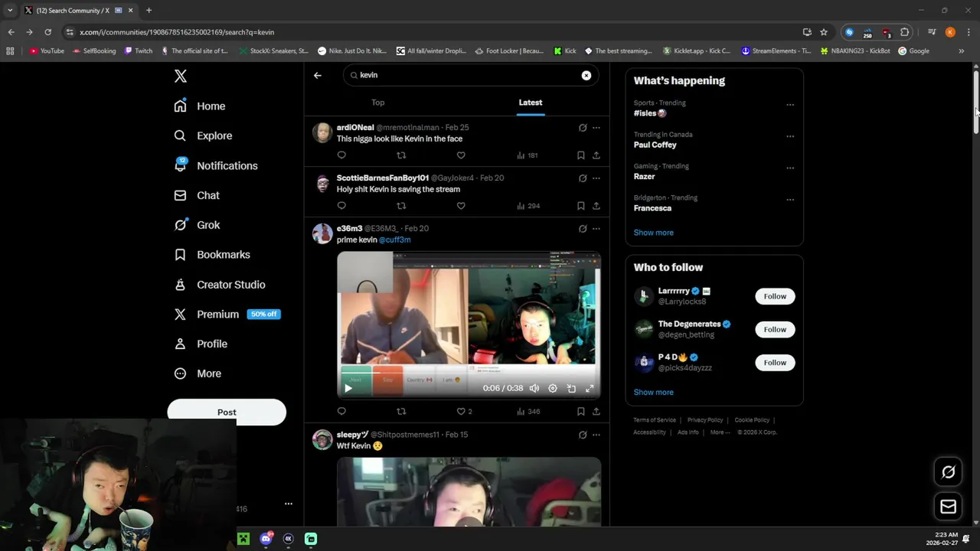980x551 pixels.
Task: Like ardiONeal's post
Action: click(x=461, y=155)
